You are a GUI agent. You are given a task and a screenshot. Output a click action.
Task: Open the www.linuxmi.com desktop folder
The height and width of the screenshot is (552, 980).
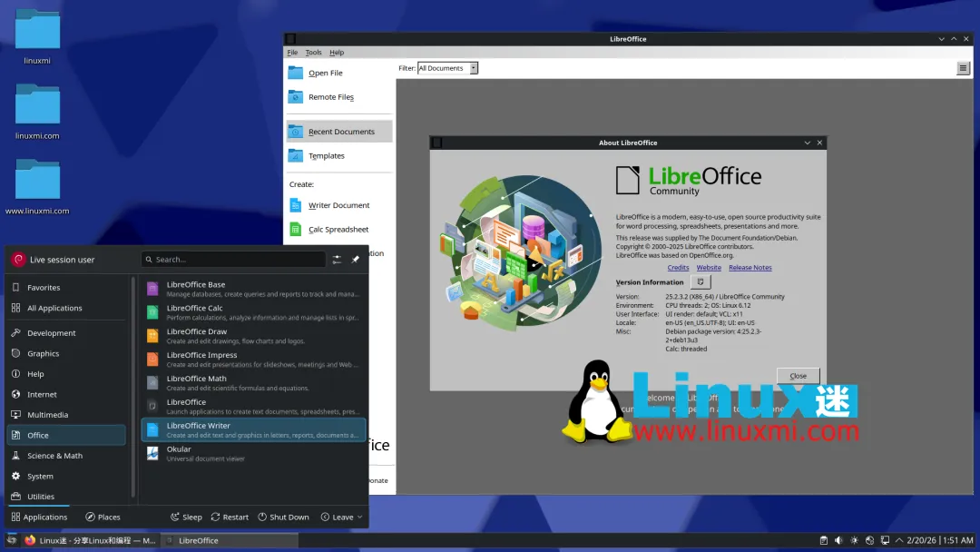(x=37, y=186)
